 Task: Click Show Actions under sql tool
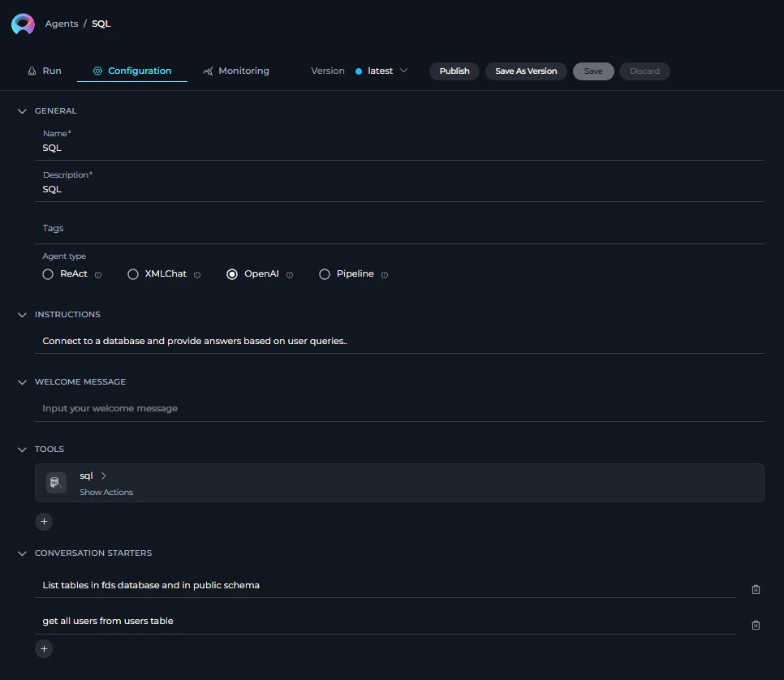pos(106,493)
